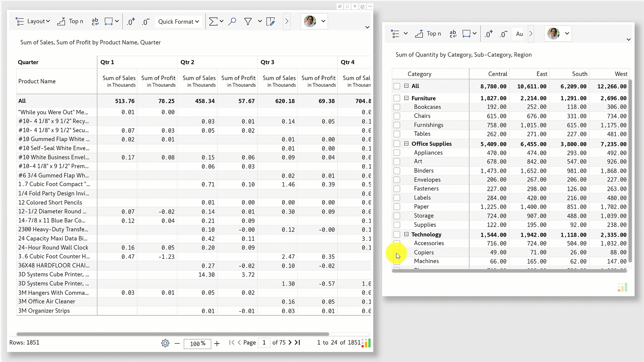
Task: Click the edit notes icon in left toolbar
Action: 270,21
